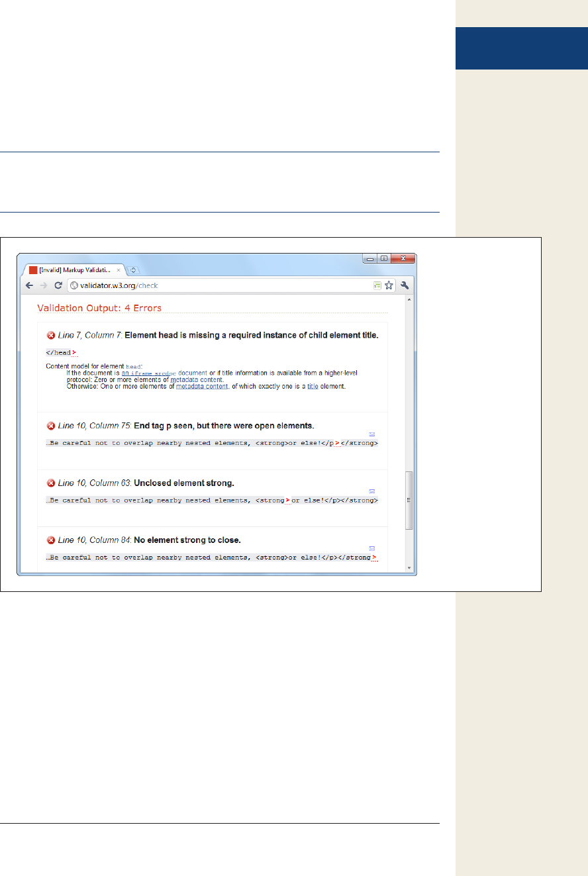Open the Chrome wrench menu
This screenshot has height=876, width=588.
coord(405,285)
